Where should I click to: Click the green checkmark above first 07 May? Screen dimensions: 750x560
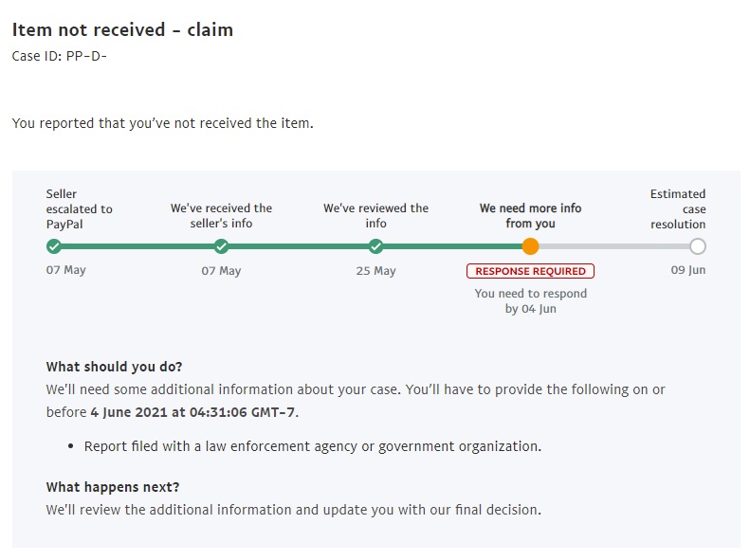[x=54, y=246]
